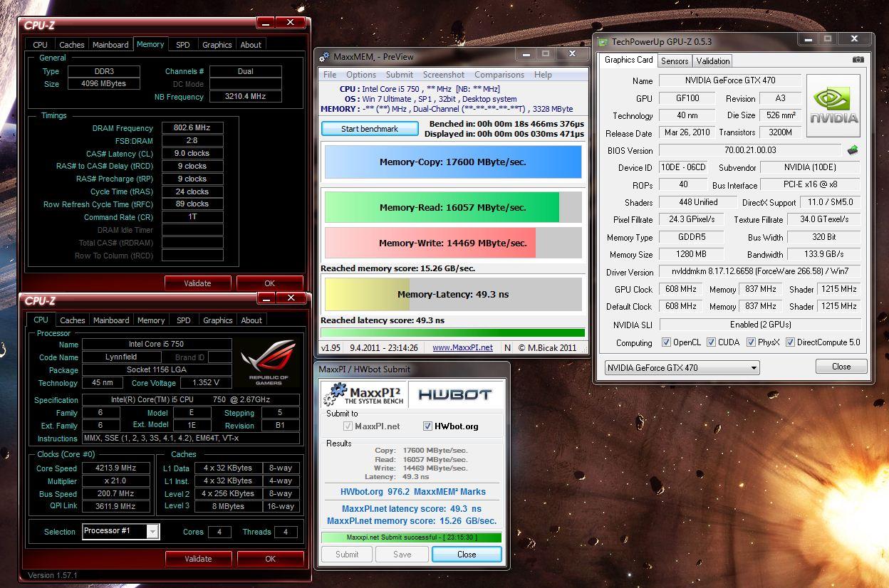The height and width of the screenshot is (588, 889).
Task: Click the Driver Version nvlddmkm field
Action: 759,271
